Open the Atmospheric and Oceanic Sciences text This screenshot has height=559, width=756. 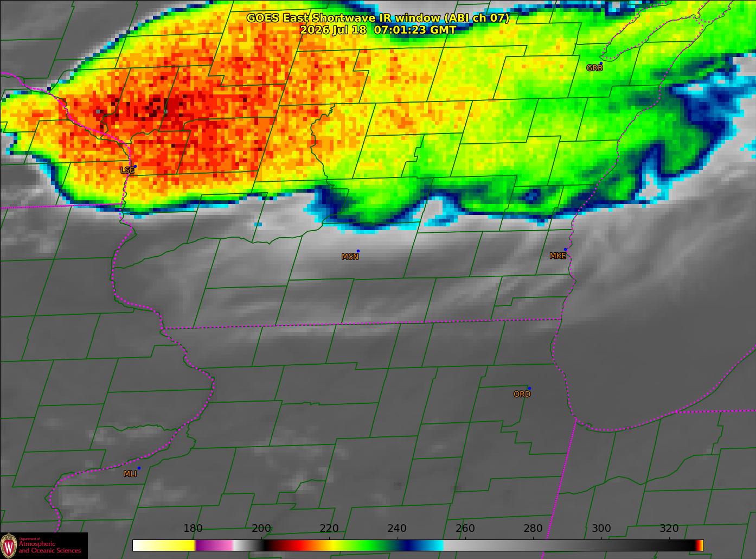(50, 547)
